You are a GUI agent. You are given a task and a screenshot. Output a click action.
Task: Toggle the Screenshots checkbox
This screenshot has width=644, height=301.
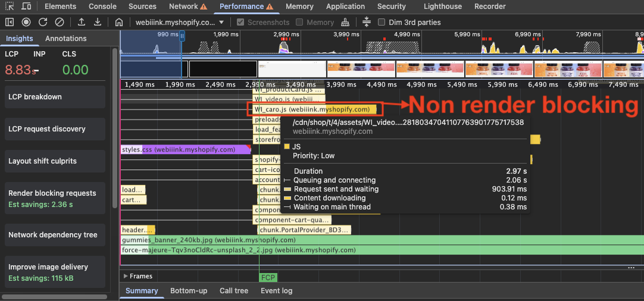coord(240,22)
